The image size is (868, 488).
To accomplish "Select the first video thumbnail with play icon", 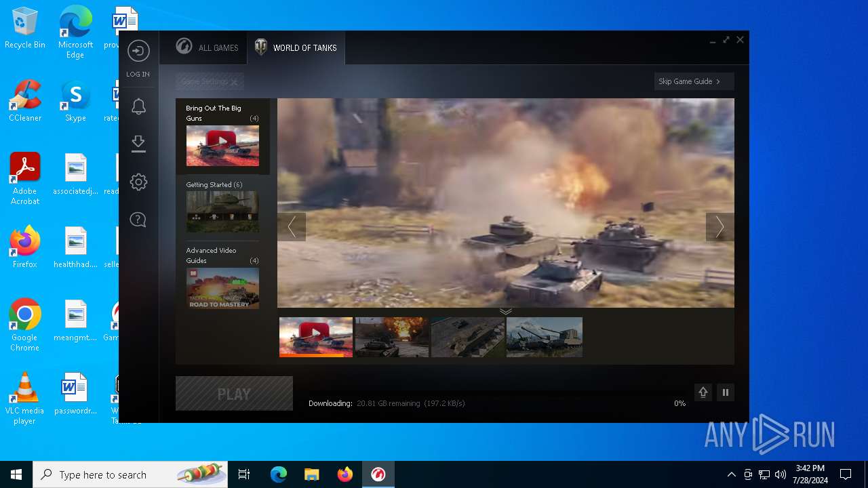I will pyautogui.click(x=316, y=337).
